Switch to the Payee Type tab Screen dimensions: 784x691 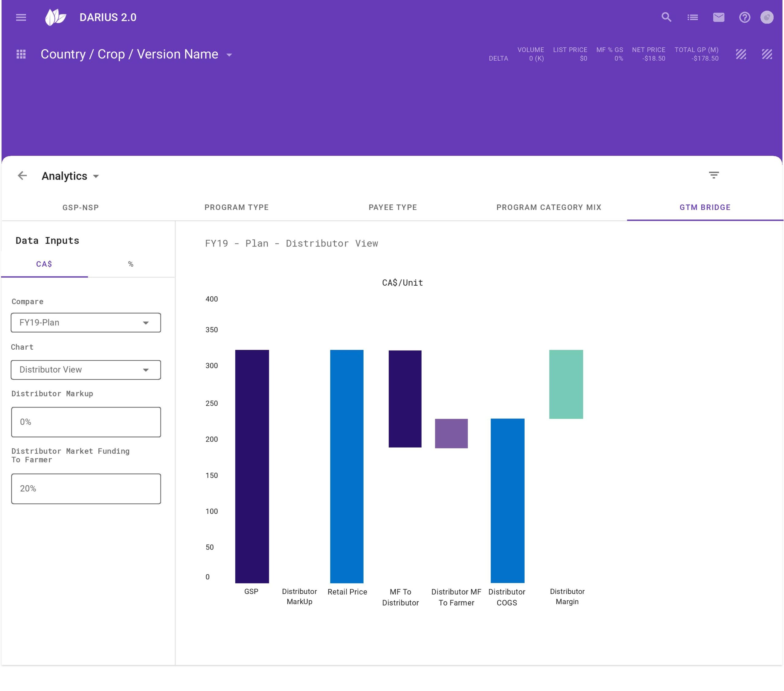tap(392, 207)
